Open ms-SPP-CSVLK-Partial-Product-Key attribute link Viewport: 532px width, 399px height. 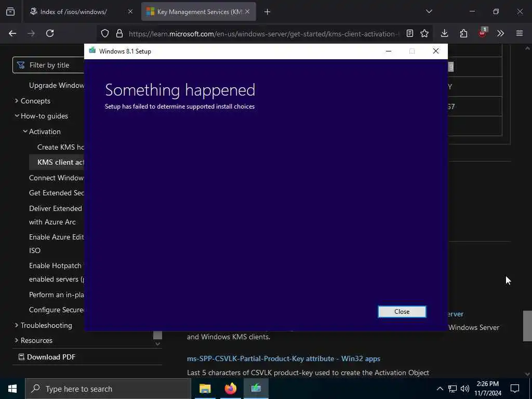point(284,358)
